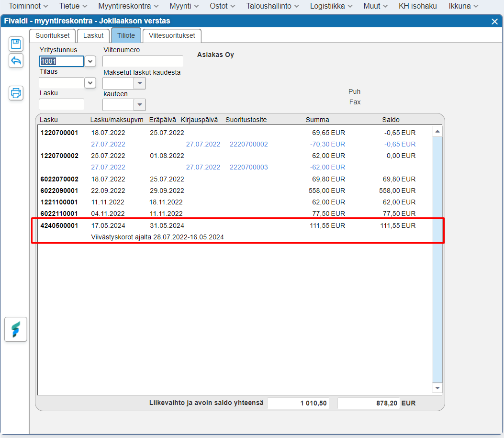The image size is (504, 438).
Task: Click KH isohaku in menu bar
Action: pos(417,6)
